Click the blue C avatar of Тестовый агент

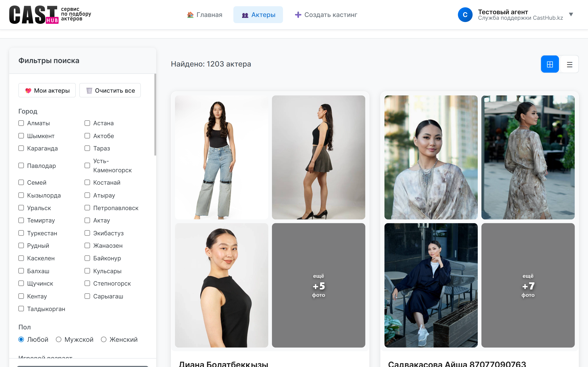[465, 14]
